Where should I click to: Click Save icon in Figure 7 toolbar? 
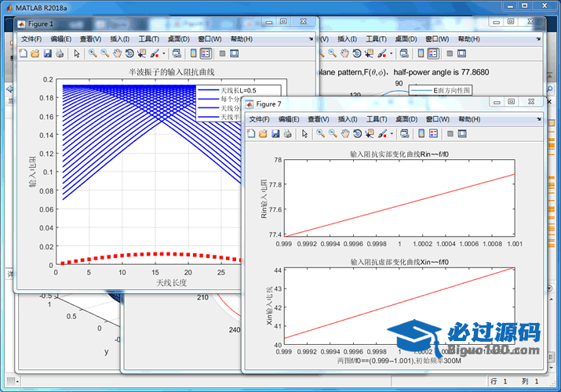275,133
